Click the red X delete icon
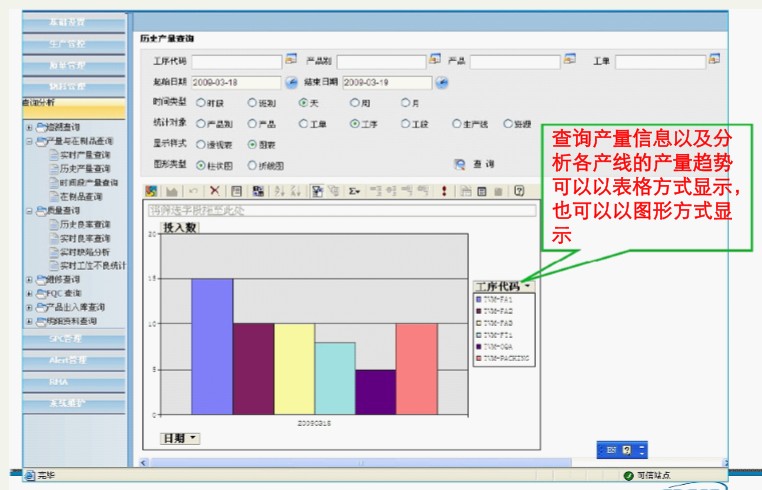This screenshot has width=762, height=490. point(214,191)
